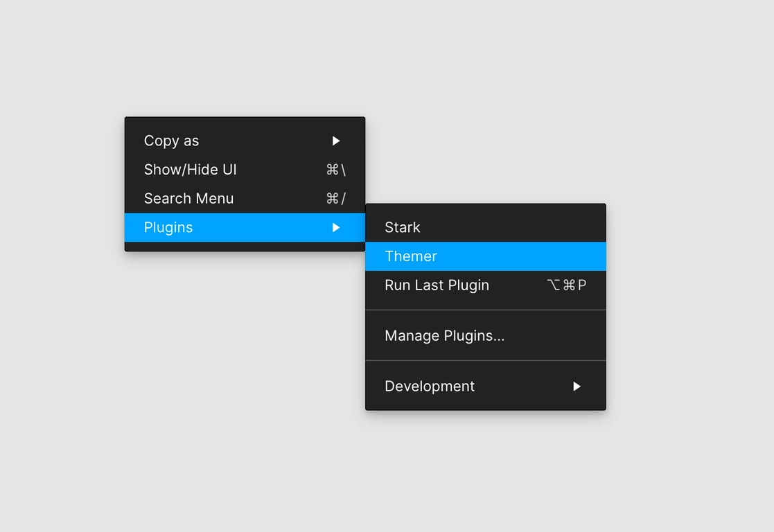Click the ⌘\ shortcut next to Show/Hide UI
The image size is (774, 532).
point(335,170)
